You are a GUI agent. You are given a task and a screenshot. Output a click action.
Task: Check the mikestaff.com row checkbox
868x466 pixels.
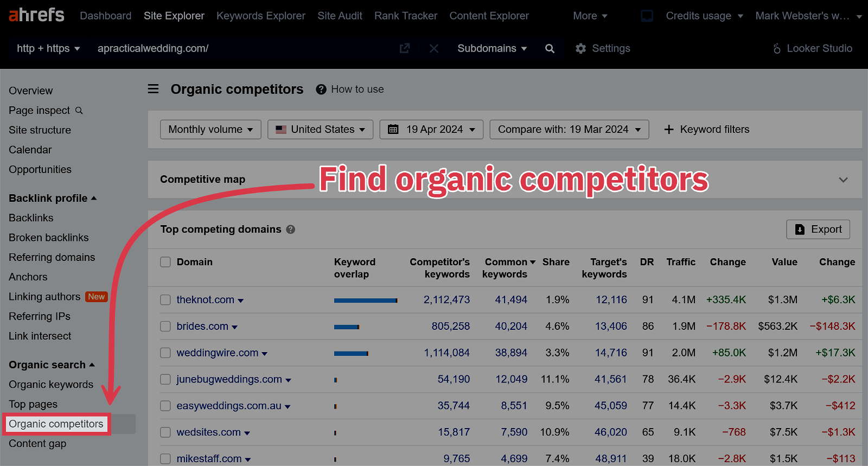coord(165,459)
